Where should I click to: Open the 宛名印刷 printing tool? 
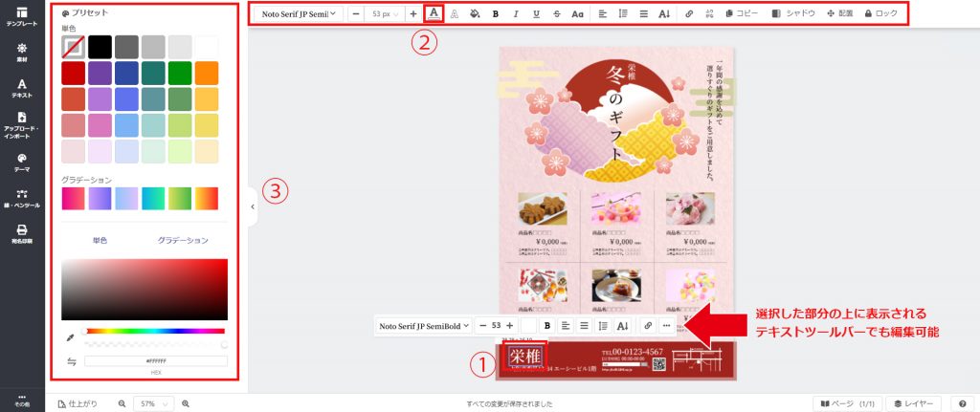(x=22, y=233)
